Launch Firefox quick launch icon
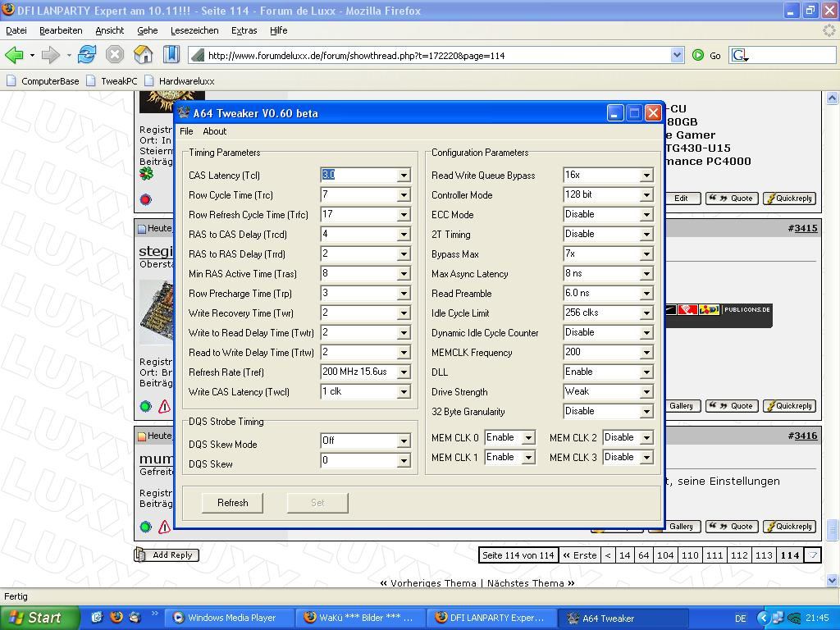 (x=116, y=617)
